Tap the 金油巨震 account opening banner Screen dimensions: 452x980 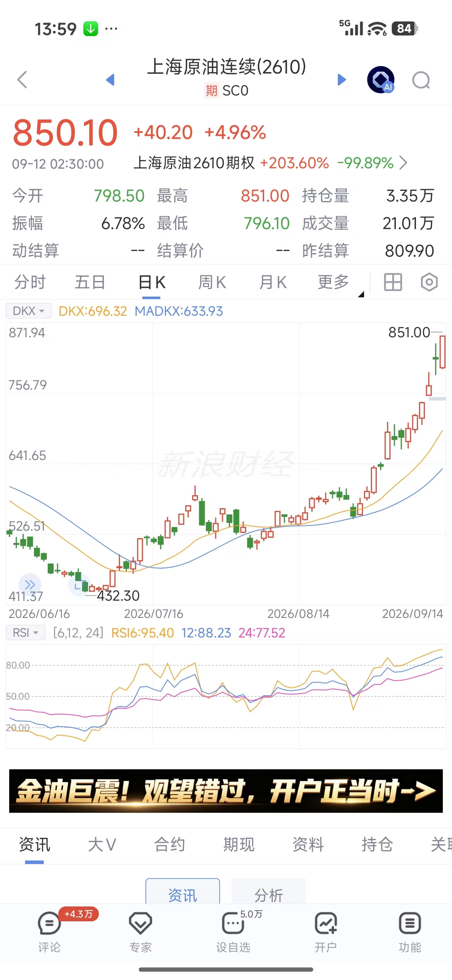coord(226,791)
